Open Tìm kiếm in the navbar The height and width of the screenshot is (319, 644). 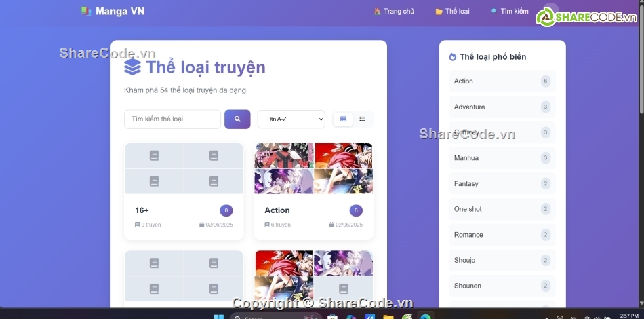(510, 11)
